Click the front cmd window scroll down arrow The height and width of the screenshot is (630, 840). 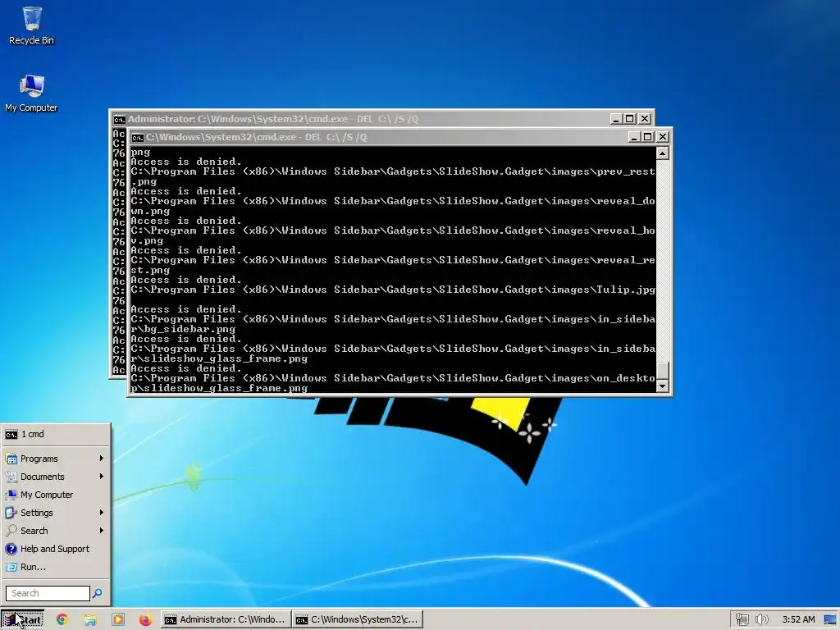point(663,386)
